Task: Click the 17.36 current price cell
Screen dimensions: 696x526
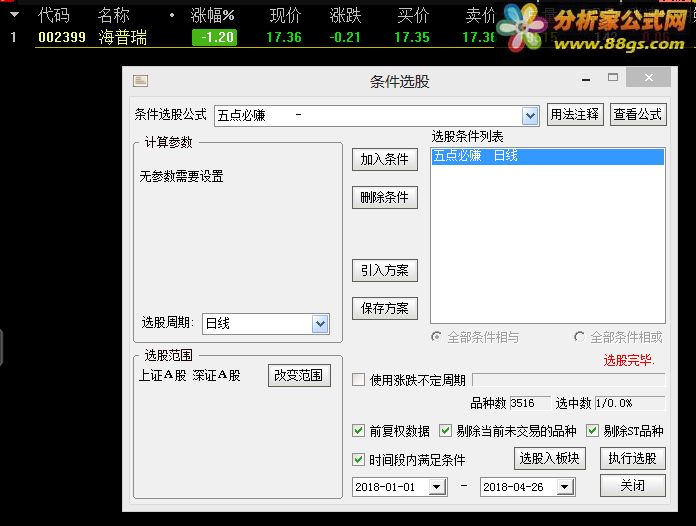Action: tap(284, 37)
